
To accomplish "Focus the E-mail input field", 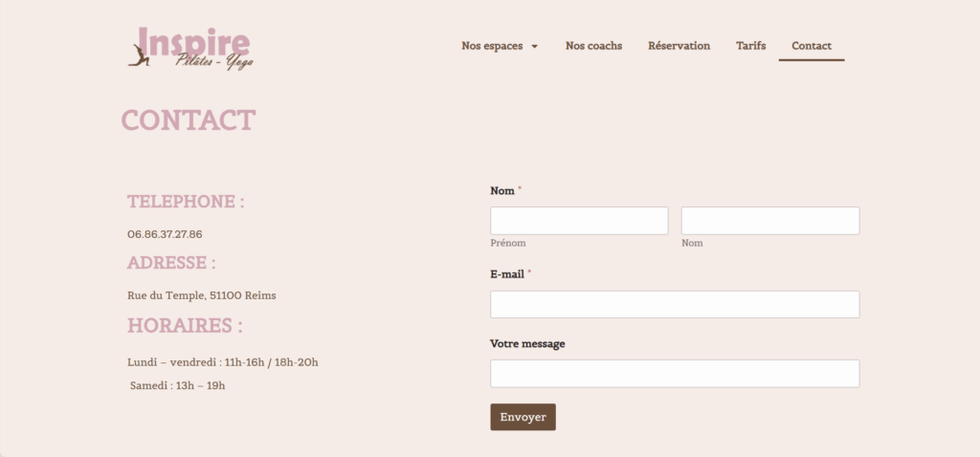I will click(x=675, y=304).
